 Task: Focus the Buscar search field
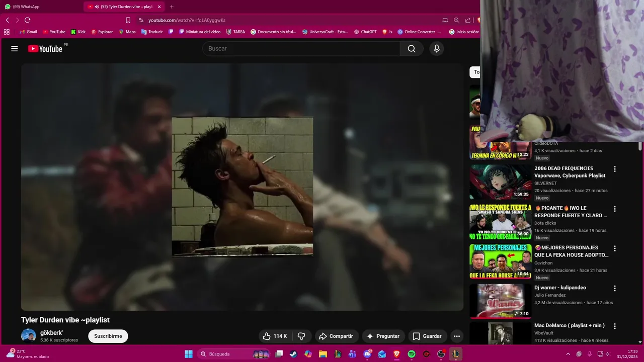[301, 49]
